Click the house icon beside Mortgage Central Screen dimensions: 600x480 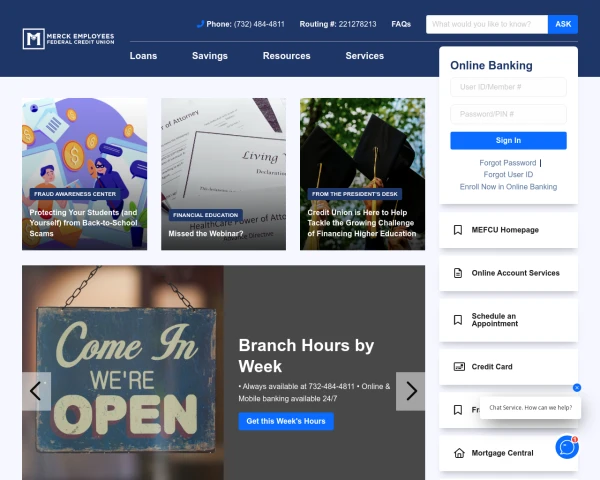point(459,453)
